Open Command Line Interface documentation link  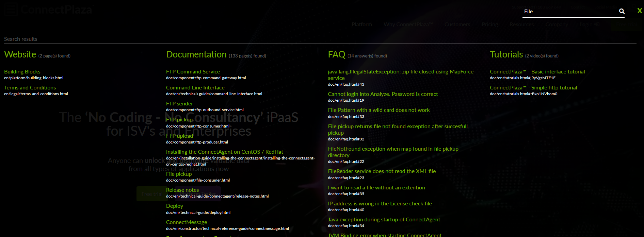point(195,88)
